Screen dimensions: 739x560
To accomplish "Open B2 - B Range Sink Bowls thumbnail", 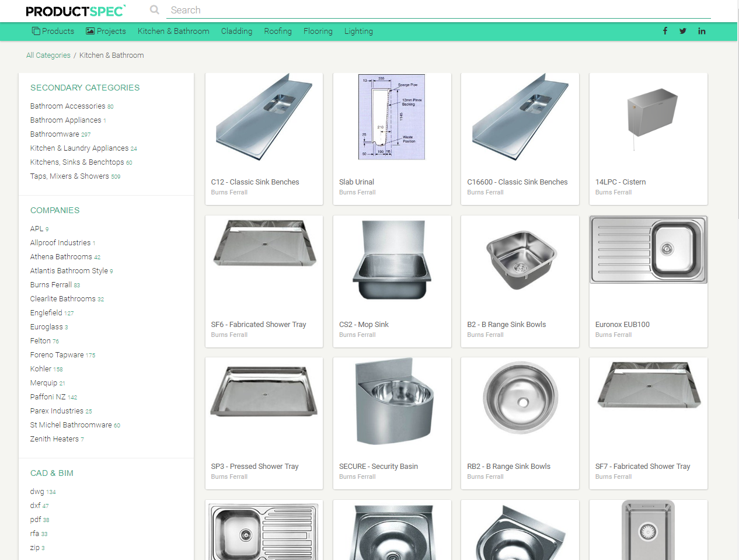I will (521, 259).
